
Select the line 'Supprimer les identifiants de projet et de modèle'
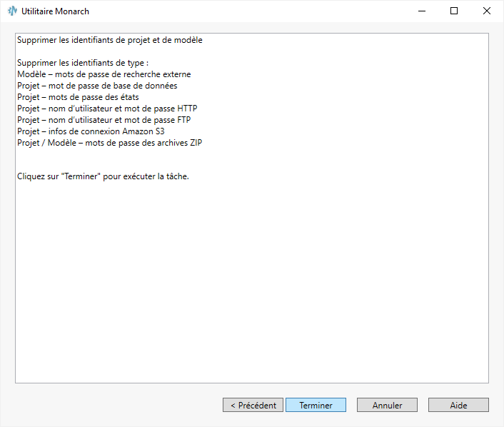[110, 40]
